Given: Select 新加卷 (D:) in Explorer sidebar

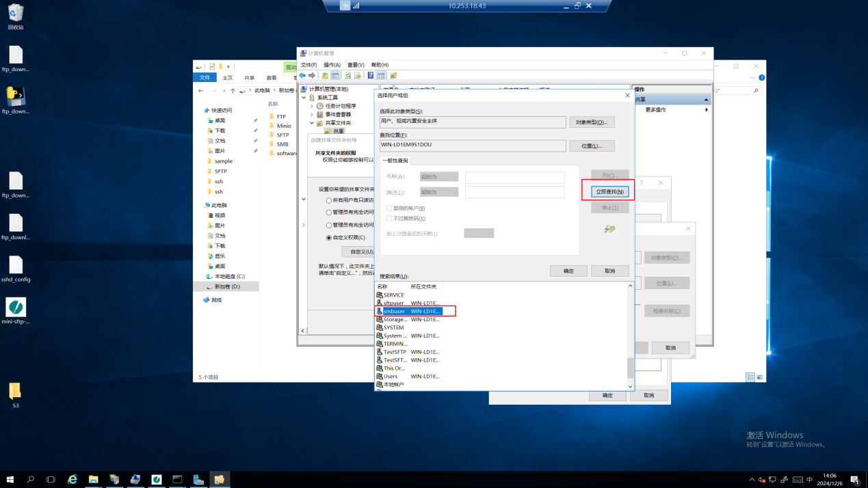Looking at the screenshot, I should tap(227, 287).
